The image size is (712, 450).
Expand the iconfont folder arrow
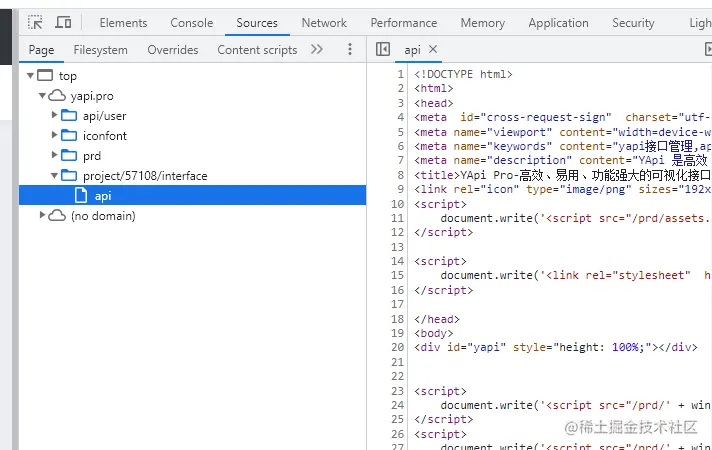(54, 135)
